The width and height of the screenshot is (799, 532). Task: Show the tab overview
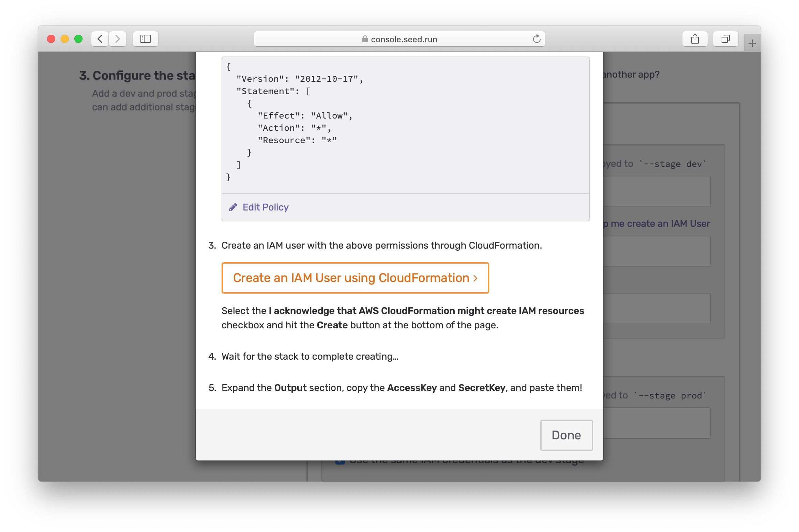725,39
